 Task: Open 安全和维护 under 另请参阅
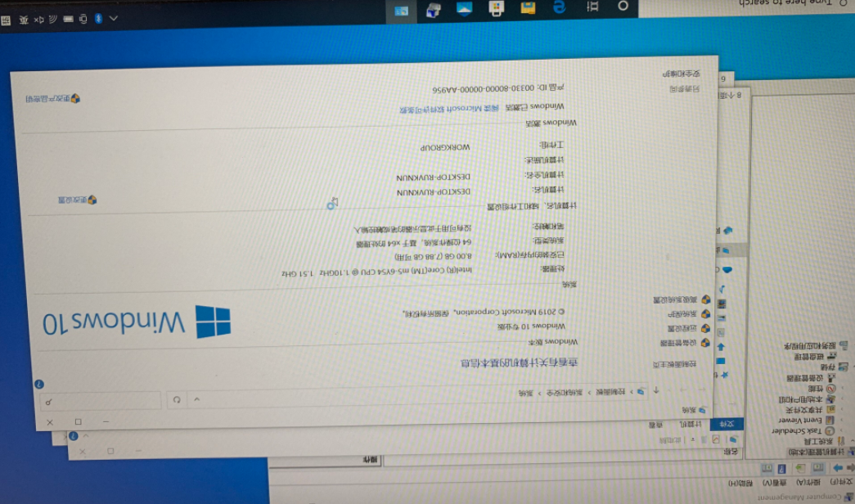click(681, 73)
